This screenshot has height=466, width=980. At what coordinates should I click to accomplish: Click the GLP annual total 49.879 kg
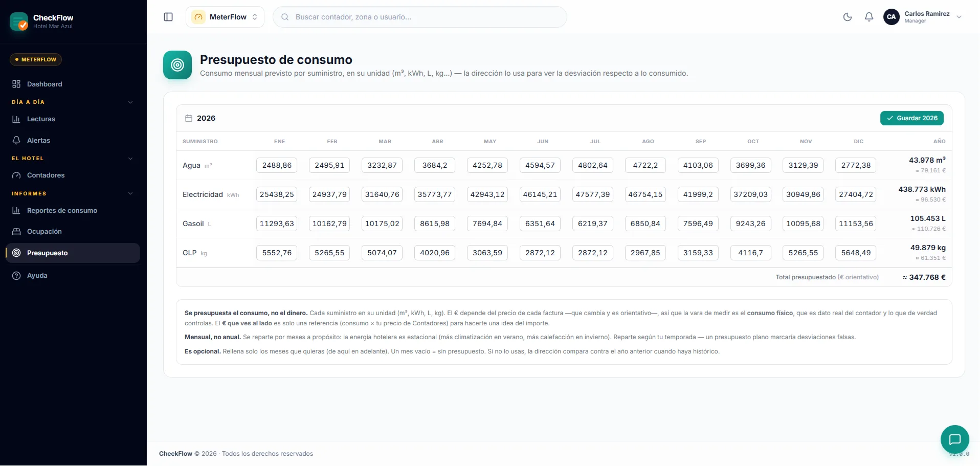[x=928, y=248]
